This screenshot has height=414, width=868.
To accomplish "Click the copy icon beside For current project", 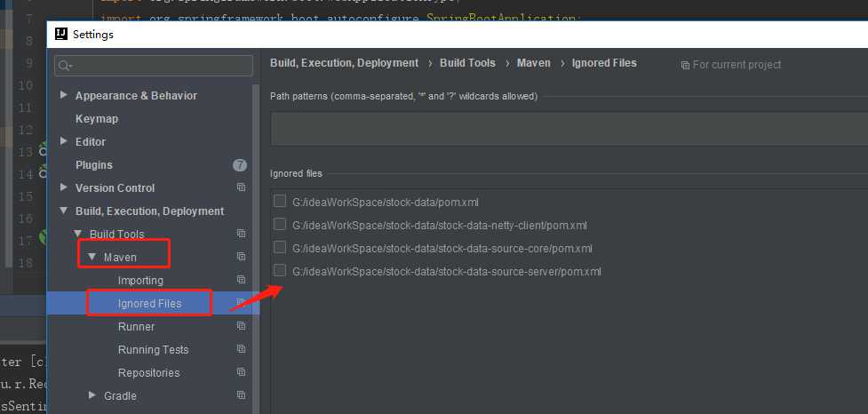I will point(685,66).
